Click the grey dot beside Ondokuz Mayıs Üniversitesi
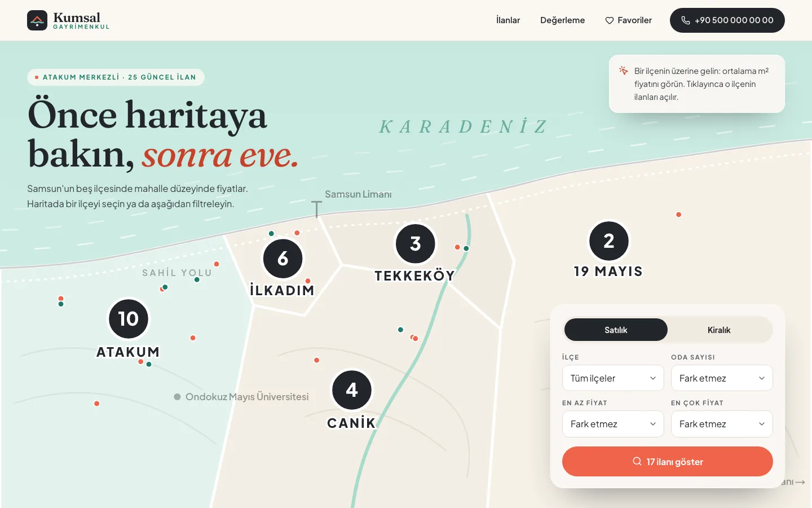This screenshot has width=812, height=508. (177, 397)
